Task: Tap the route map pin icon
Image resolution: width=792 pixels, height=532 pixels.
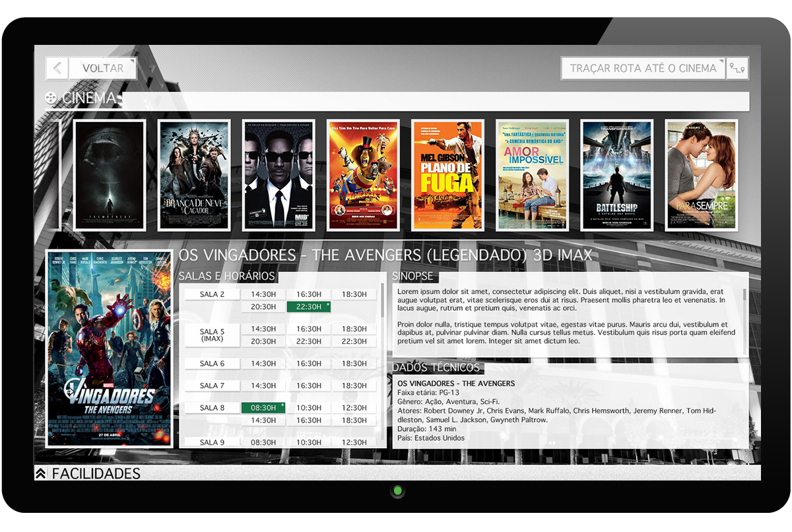Action: [x=737, y=68]
